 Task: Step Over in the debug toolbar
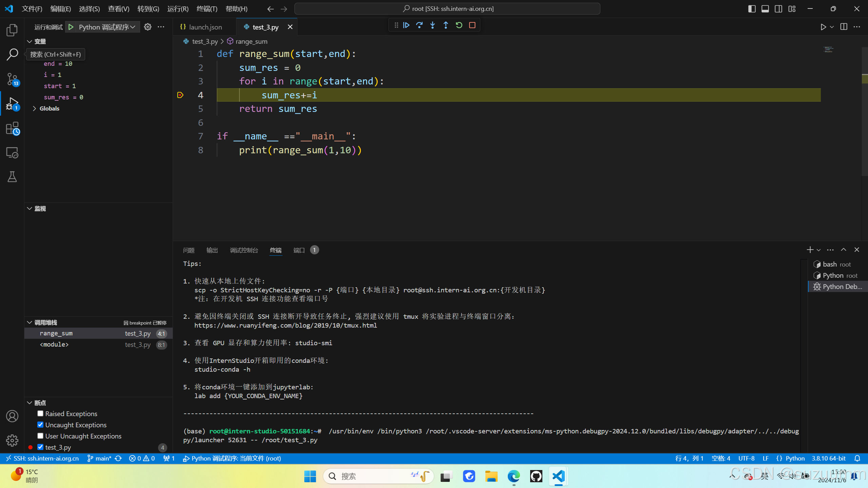[419, 25]
